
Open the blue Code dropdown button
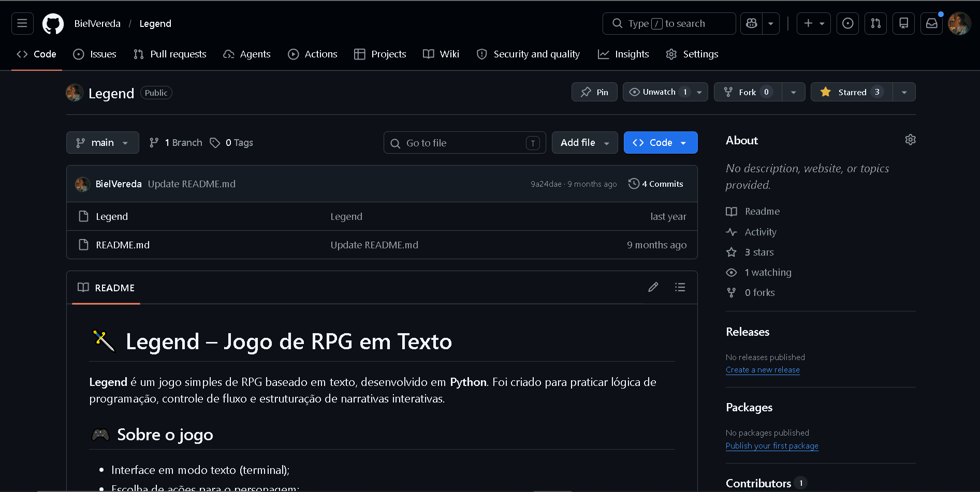pyautogui.click(x=661, y=143)
